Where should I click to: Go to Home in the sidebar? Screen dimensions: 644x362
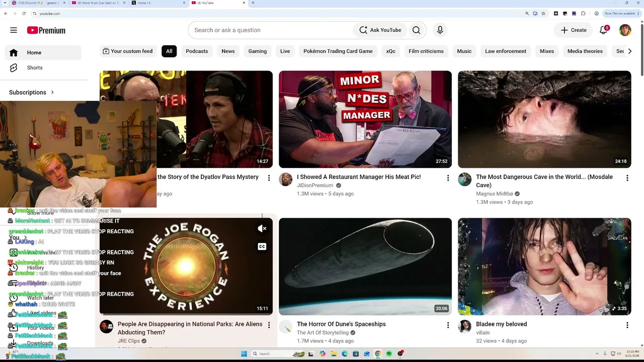(43, 53)
